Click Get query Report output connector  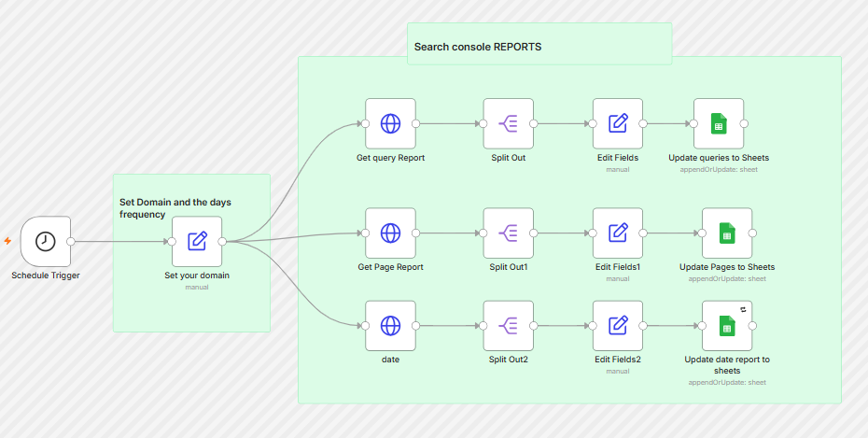coord(415,123)
